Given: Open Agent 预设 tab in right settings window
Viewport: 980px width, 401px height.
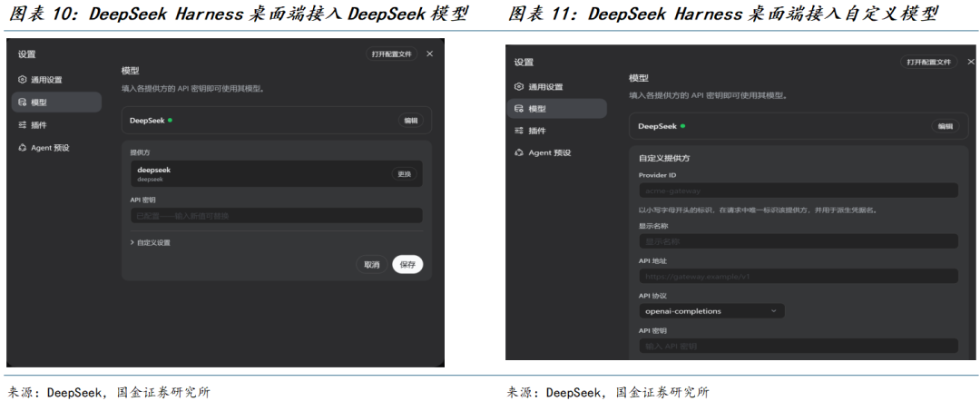Looking at the screenshot, I should click(x=557, y=152).
